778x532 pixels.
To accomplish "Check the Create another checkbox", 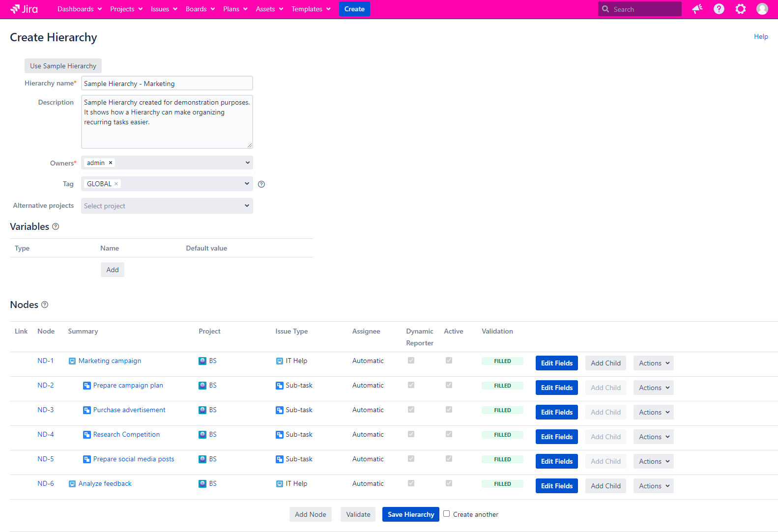I will pos(446,514).
